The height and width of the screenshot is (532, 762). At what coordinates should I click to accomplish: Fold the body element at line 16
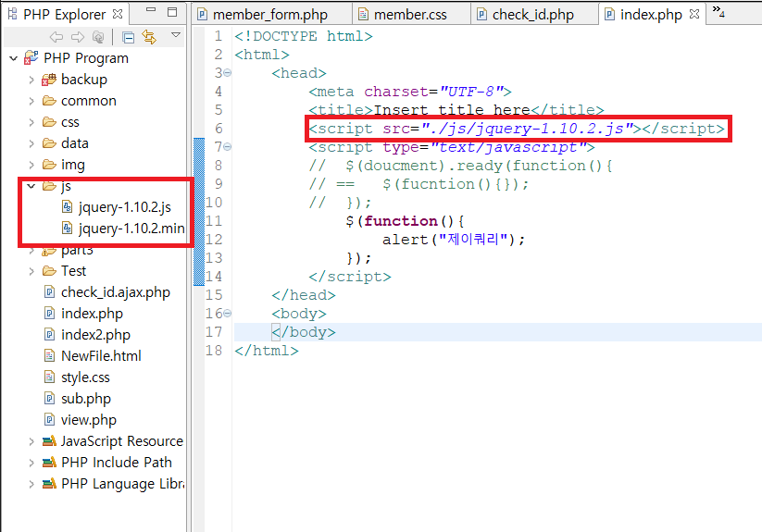click(x=227, y=314)
